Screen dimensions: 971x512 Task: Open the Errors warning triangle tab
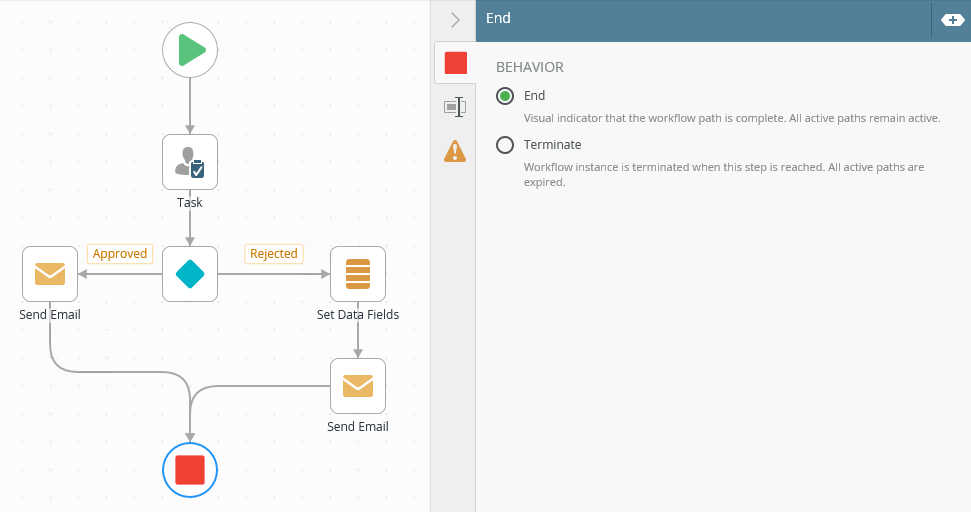point(455,151)
